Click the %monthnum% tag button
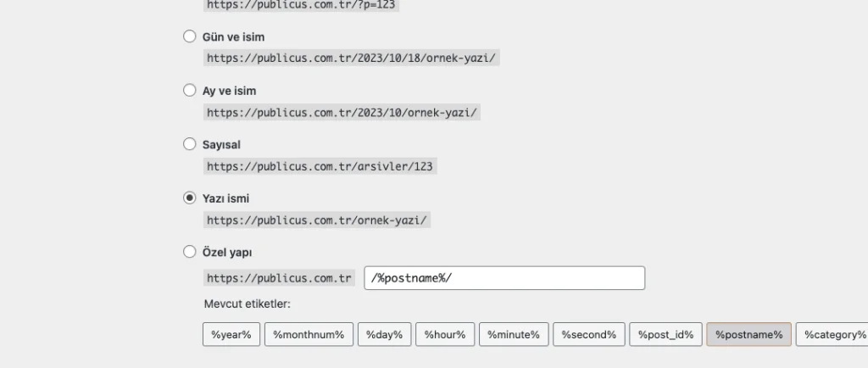 coord(309,334)
